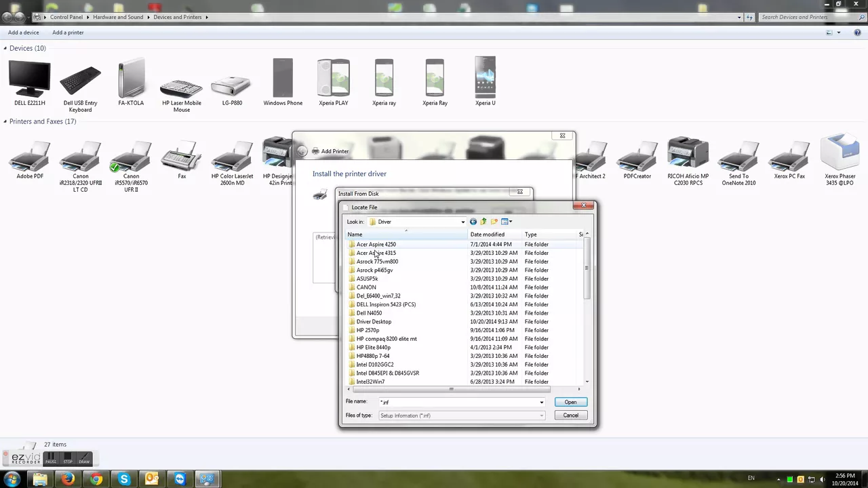Select Canon iR2318/2320 UFRII LT printer

click(x=80, y=165)
